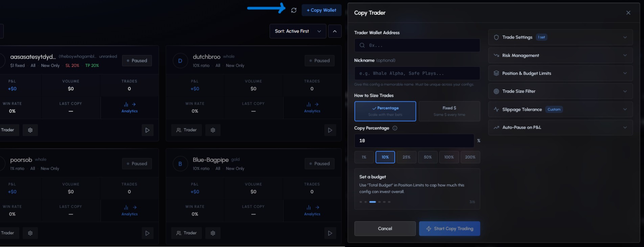This screenshot has height=247, width=644.
Task: Click the Risk Management trend-down icon
Action: tap(496, 55)
